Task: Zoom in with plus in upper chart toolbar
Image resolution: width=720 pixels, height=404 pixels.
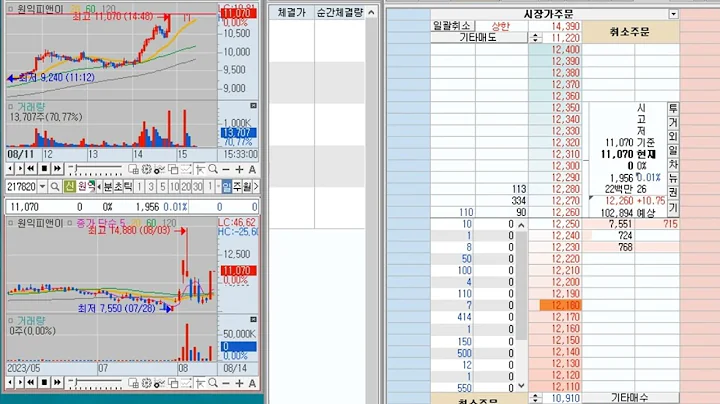Action: click(239, 169)
